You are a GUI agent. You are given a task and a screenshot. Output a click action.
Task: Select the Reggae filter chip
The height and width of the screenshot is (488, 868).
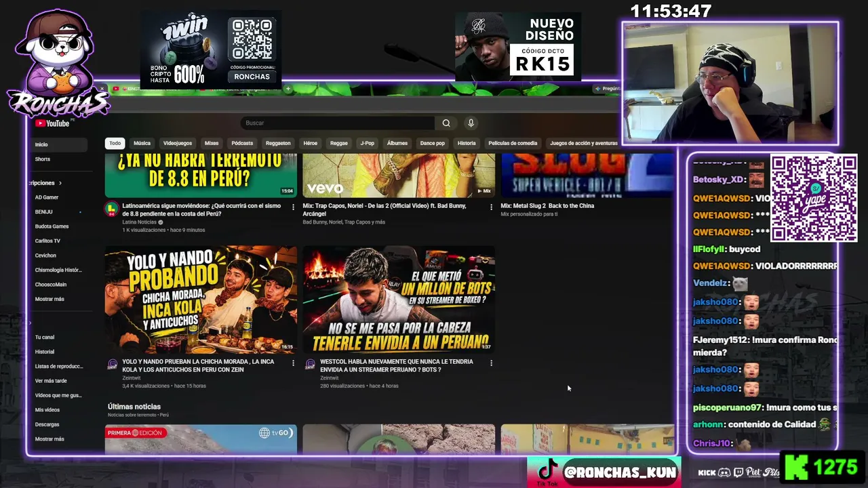tap(339, 143)
